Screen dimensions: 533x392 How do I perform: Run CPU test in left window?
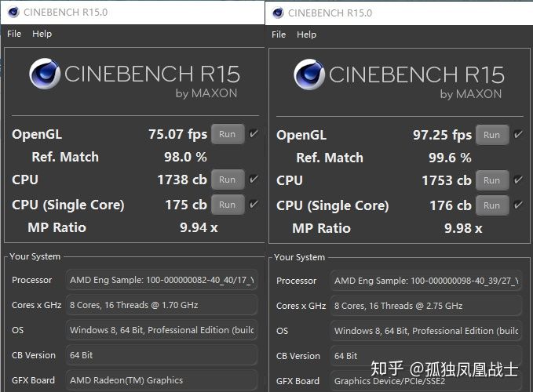(228, 180)
